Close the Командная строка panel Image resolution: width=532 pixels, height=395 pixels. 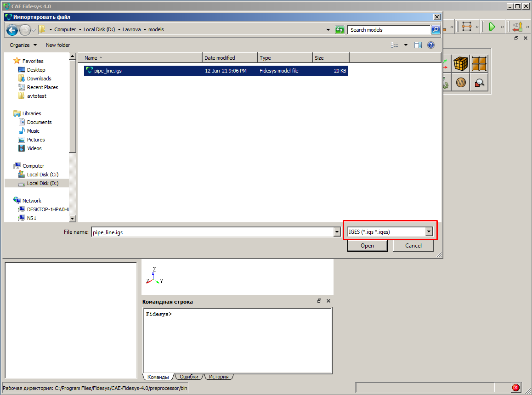328,301
